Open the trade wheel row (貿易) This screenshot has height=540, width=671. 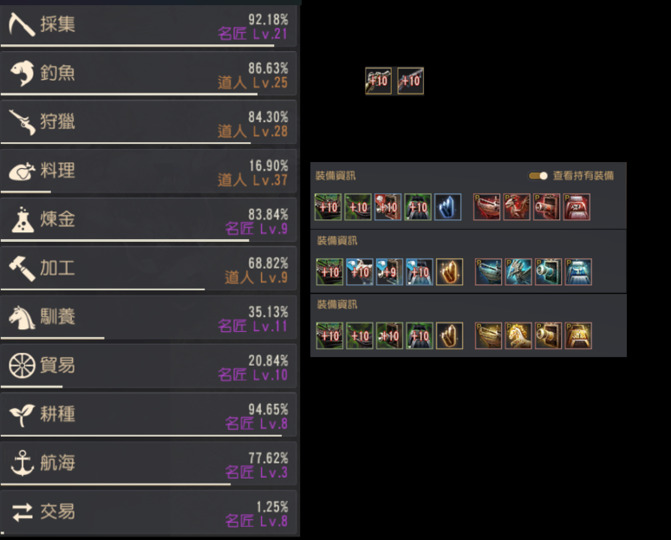148,367
